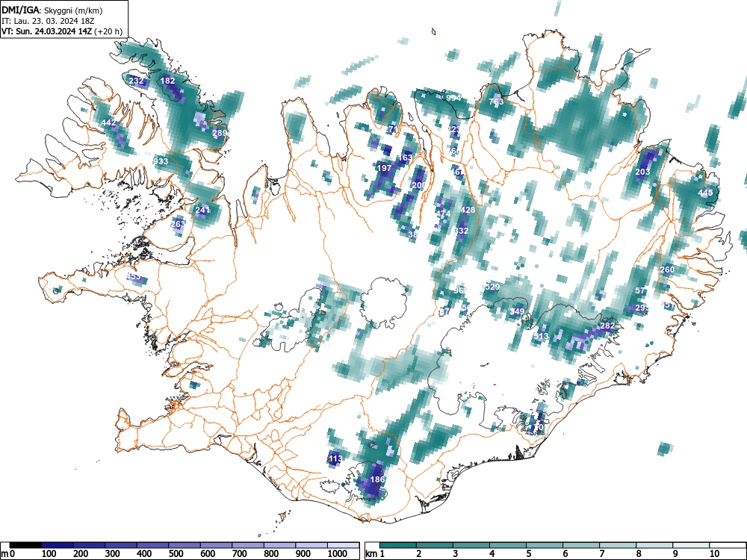Click the '600' meter legend tick label
The image size is (747, 560).
[x=208, y=554]
